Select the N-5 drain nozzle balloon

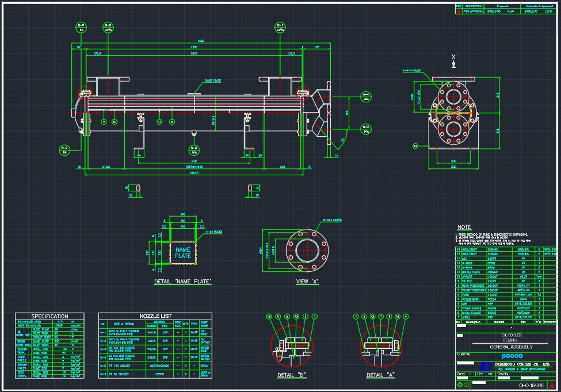coord(194,150)
